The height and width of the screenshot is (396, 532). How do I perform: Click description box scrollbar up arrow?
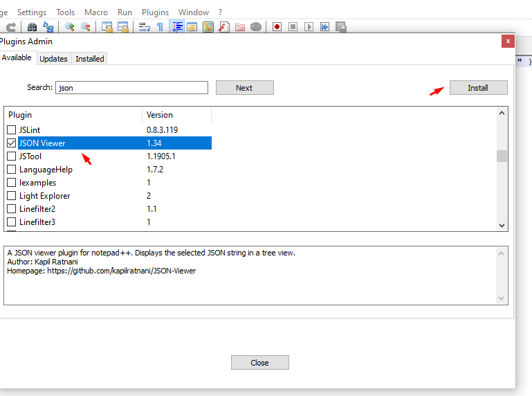coord(501,253)
